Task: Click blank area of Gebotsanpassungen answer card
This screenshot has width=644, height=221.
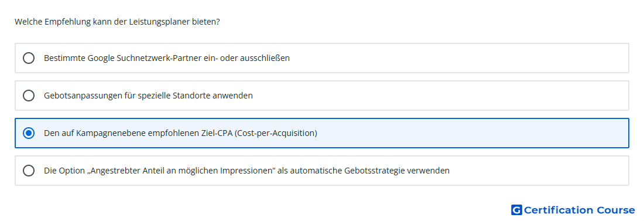Action: (441, 96)
